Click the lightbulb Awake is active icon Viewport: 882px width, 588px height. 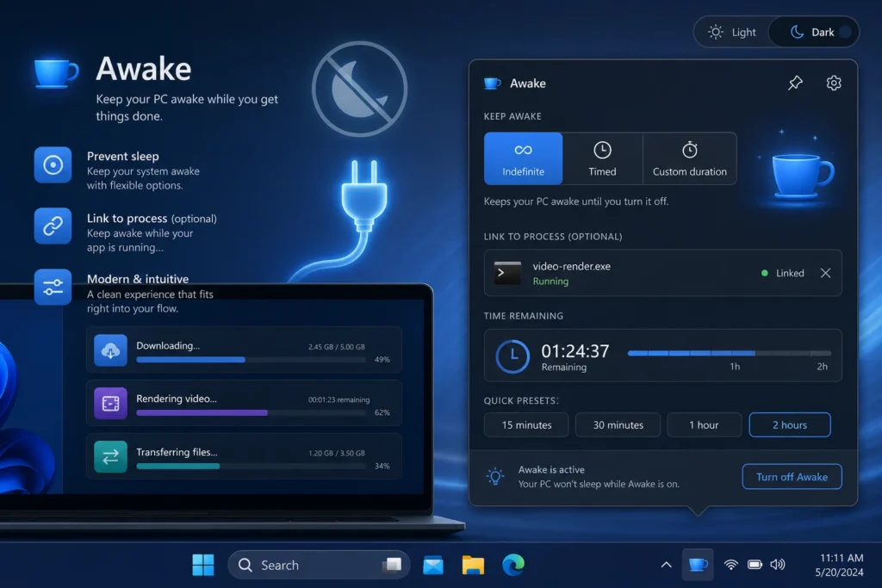pos(495,477)
